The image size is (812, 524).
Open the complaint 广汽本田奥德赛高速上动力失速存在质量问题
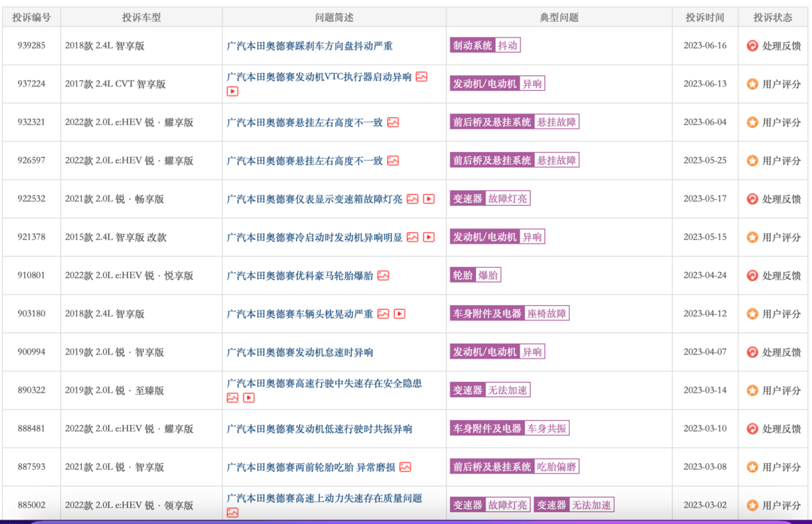click(324, 498)
